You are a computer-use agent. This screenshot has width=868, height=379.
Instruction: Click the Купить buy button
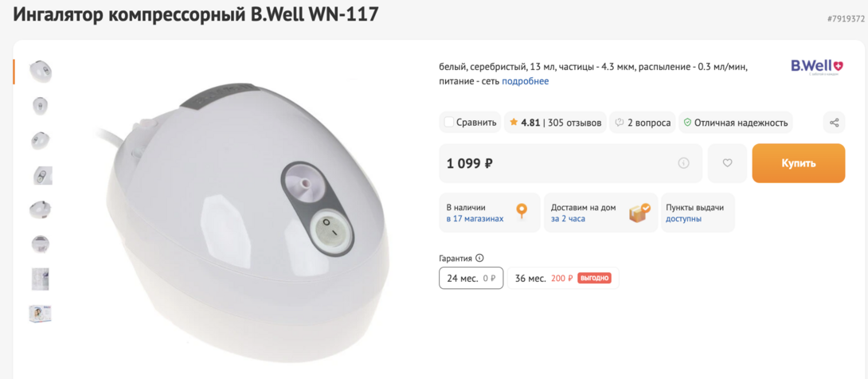[798, 163]
